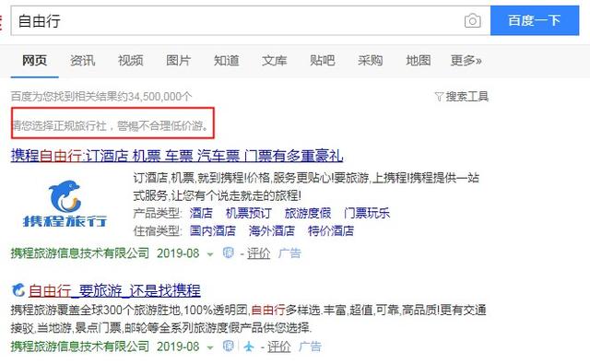Screen dimensions: 590x364
Task: Click the 广告 label of first result
Action: (x=289, y=253)
